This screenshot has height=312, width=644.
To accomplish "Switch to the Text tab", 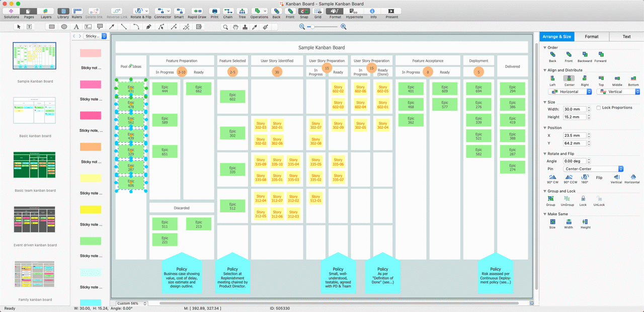I will pos(626,37).
